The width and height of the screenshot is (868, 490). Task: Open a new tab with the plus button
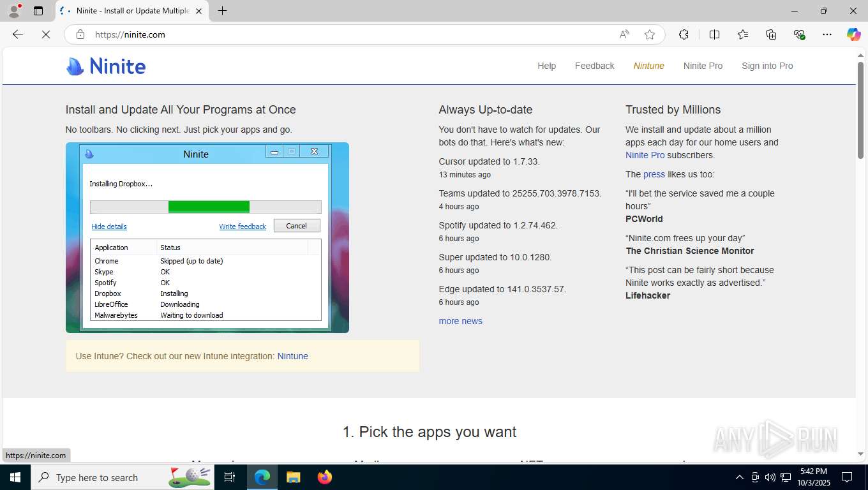point(222,11)
